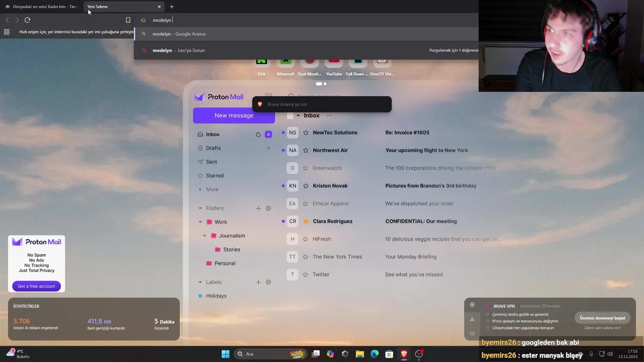Screen dimensions: 644x362
Task: Choose the modelyn - Leo'ya Sorun suggestion
Action: click(x=307, y=50)
